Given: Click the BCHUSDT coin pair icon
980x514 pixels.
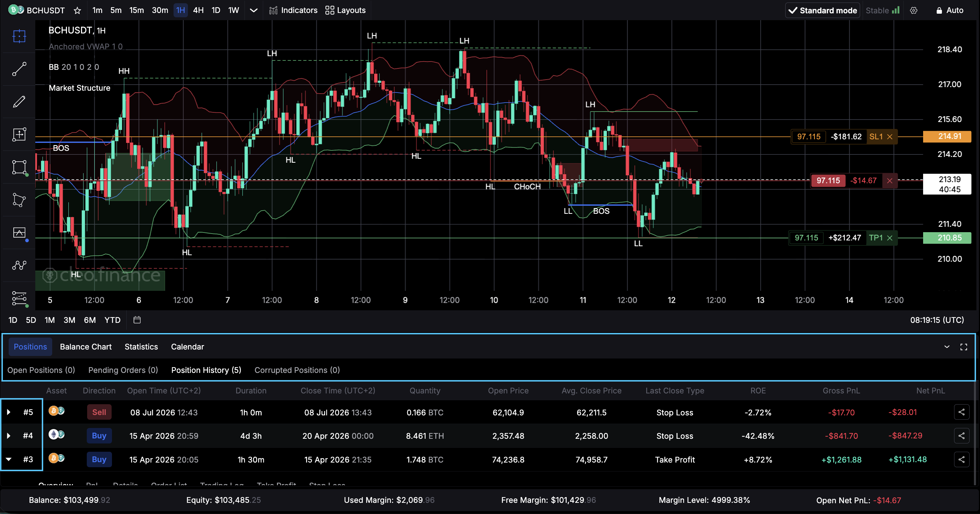Looking at the screenshot, I should (16, 10).
